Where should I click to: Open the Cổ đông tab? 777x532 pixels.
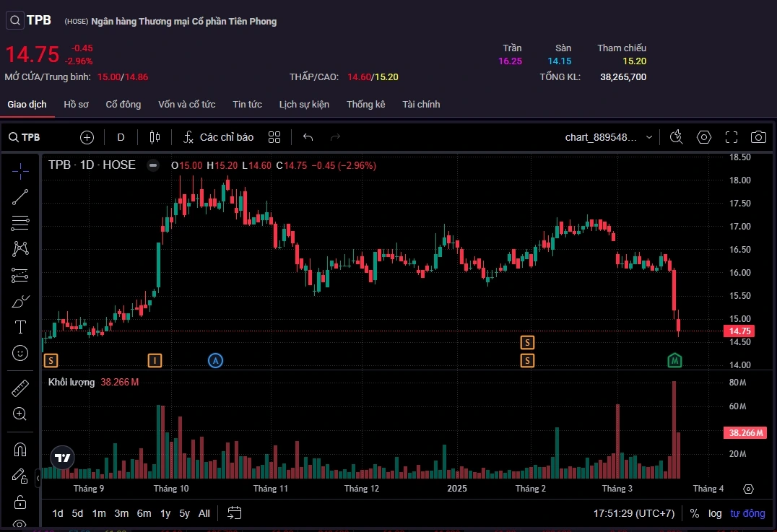pos(123,105)
